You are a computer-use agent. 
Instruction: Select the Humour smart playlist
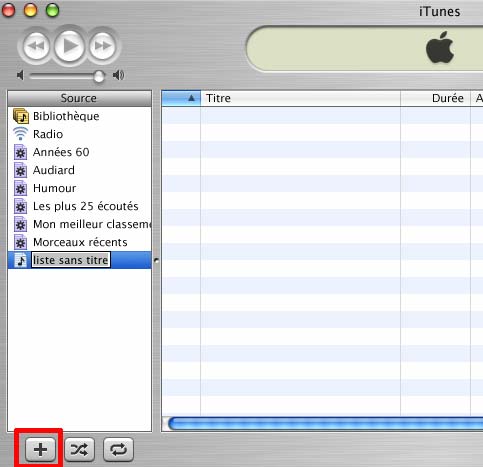(x=80, y=188)
